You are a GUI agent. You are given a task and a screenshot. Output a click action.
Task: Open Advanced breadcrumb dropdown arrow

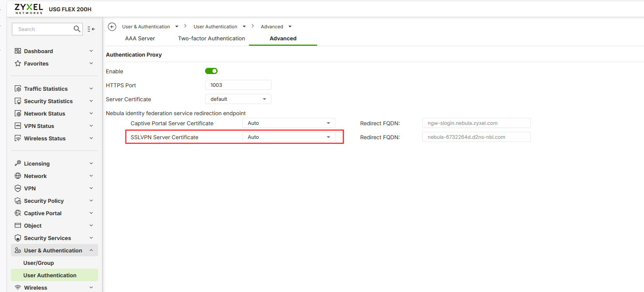click(290, 27)
